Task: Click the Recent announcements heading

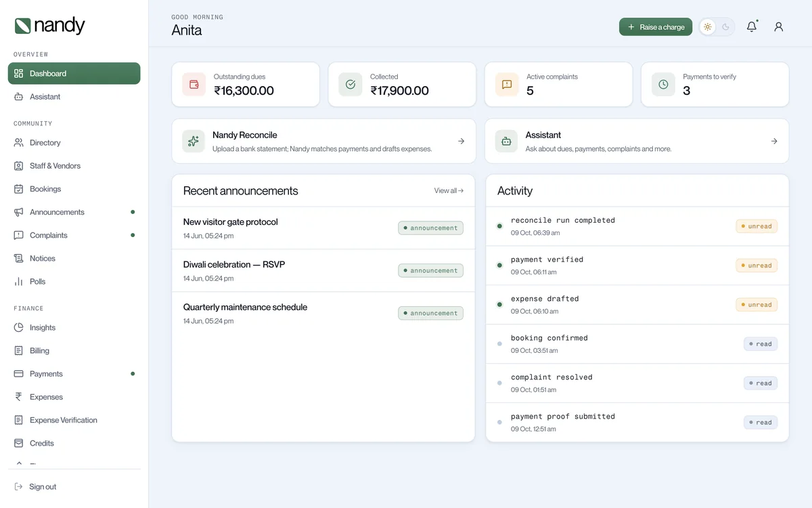Action: 240,191
